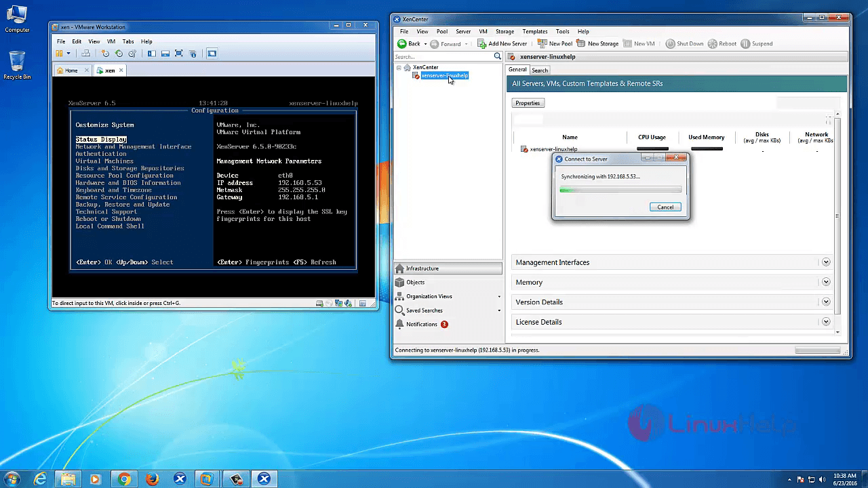Click the XenCenter search field
This screenshot has width=868, height=488.
coord(443,56)
